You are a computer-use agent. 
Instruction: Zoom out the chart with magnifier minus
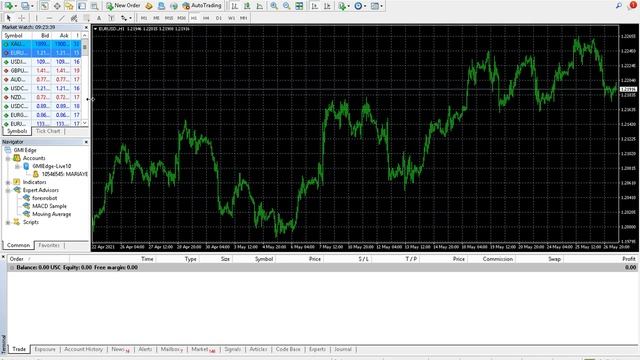[x=287, y=6]
